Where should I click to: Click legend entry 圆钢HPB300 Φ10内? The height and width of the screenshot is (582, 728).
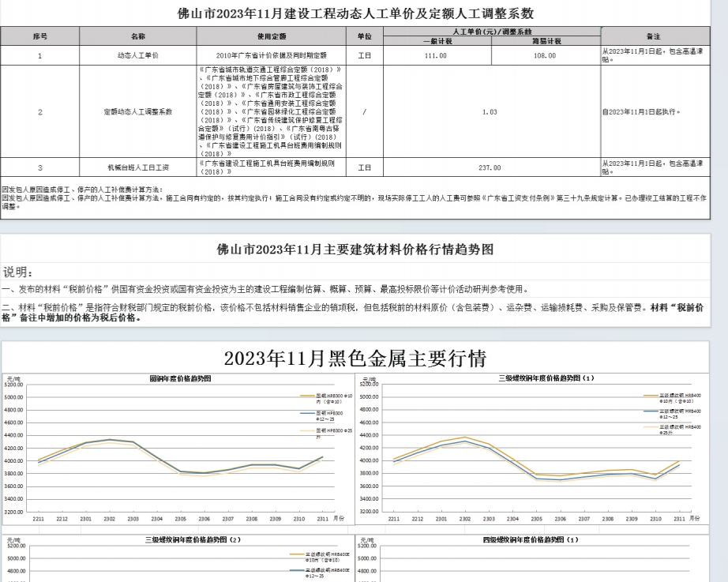pos(327,399)
